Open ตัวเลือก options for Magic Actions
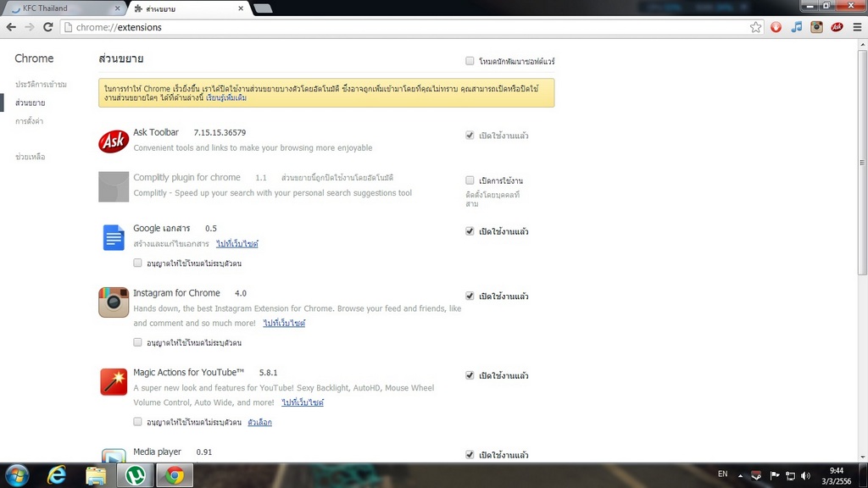 259,422
